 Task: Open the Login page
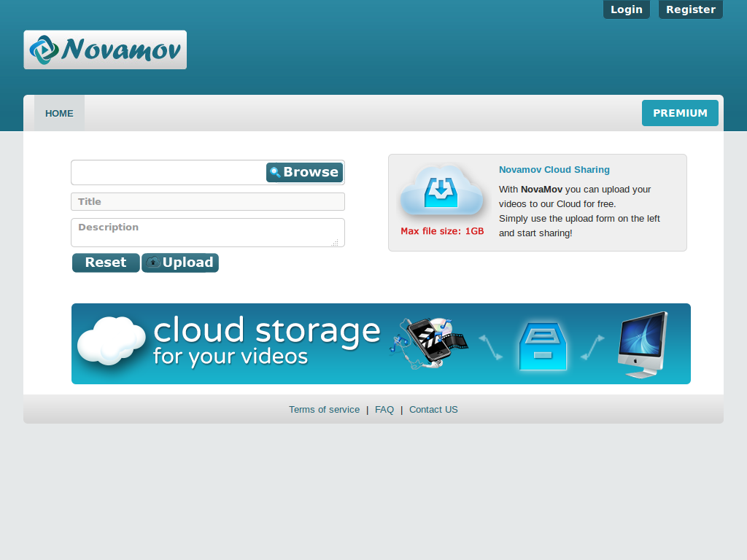(627, 9)
